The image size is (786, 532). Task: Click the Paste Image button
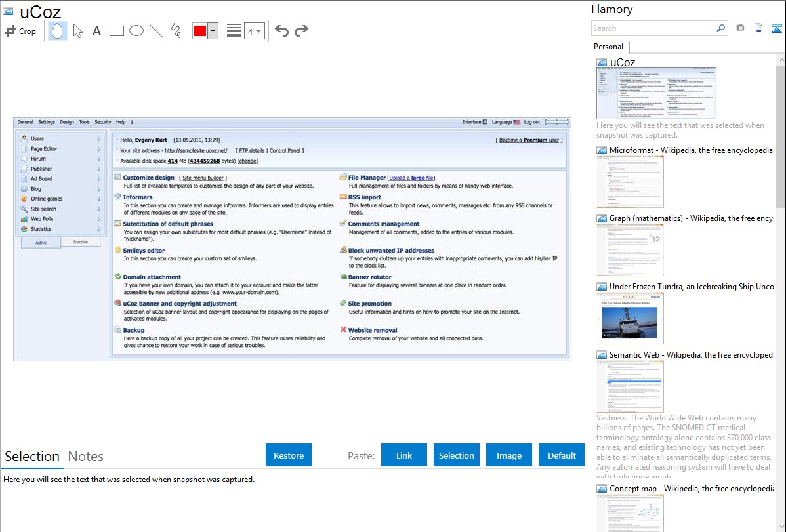[x=508, y=455]
